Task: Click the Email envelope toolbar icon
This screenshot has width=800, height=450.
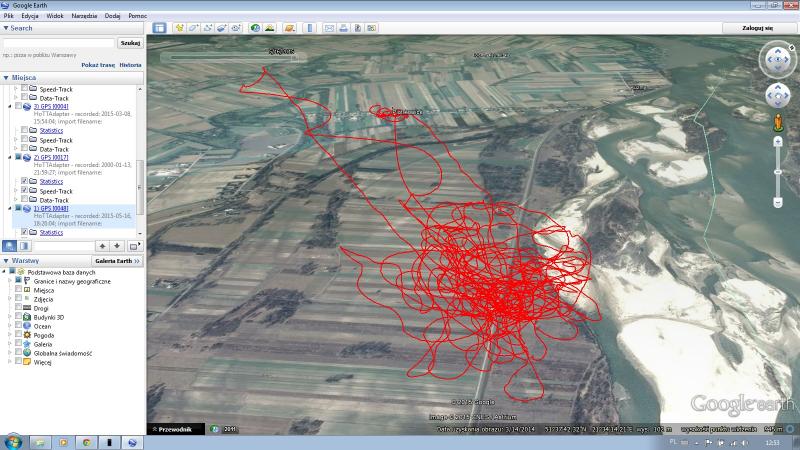Action: coord(329,28)
